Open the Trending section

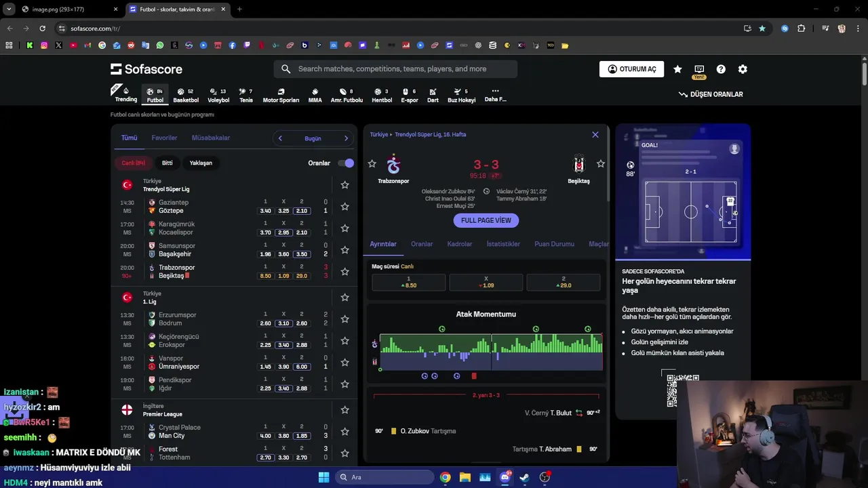tap(125, 94)
